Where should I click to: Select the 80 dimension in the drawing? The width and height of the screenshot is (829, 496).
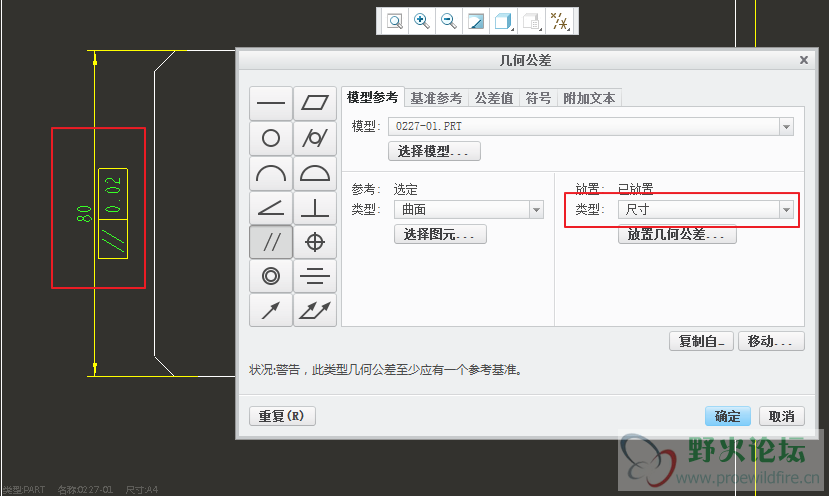click(84, 214)
